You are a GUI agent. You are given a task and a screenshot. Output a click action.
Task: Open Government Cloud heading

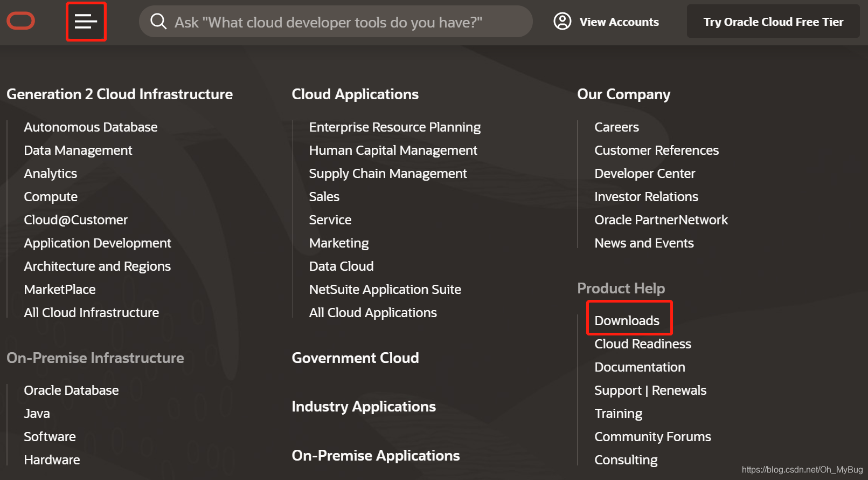pyautogui.click(x=355, y=358)
